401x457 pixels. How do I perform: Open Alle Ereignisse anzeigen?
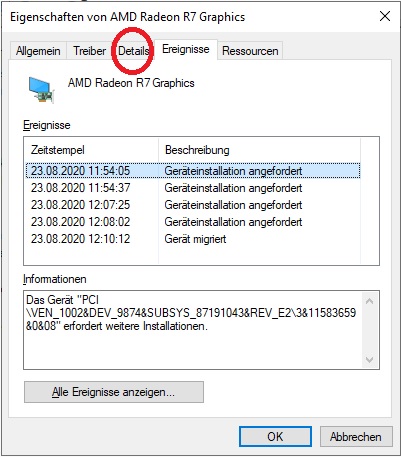coord(114,392)
